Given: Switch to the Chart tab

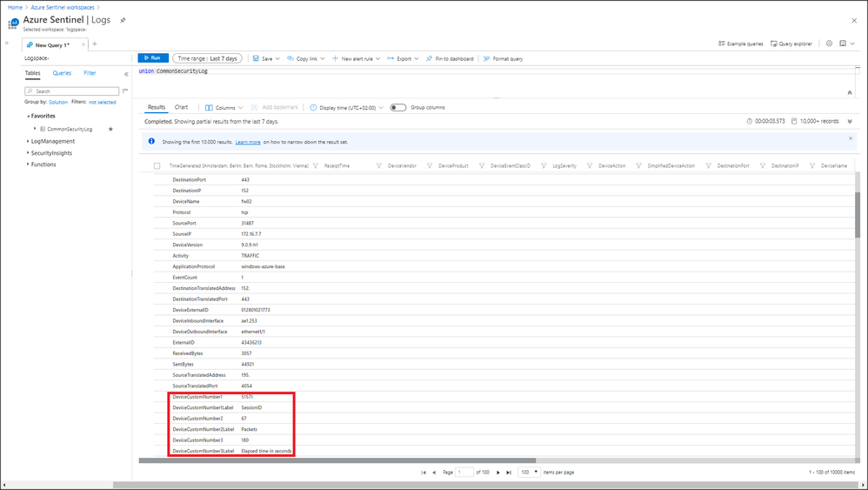Looking at the screenshot, I should tap(181, 108).
